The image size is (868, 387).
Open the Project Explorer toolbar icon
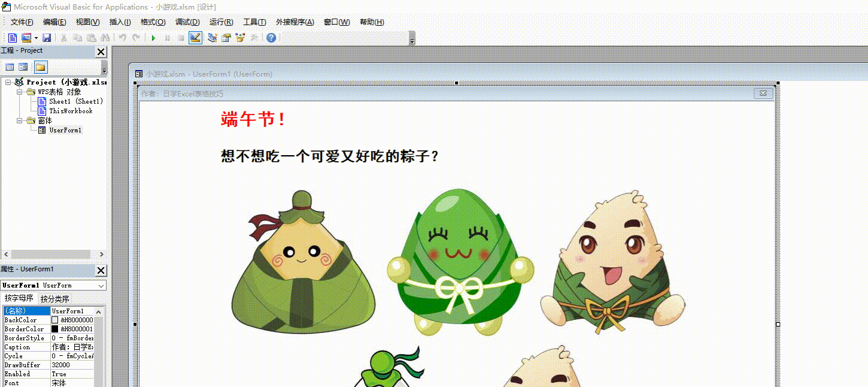click(213, 38)
